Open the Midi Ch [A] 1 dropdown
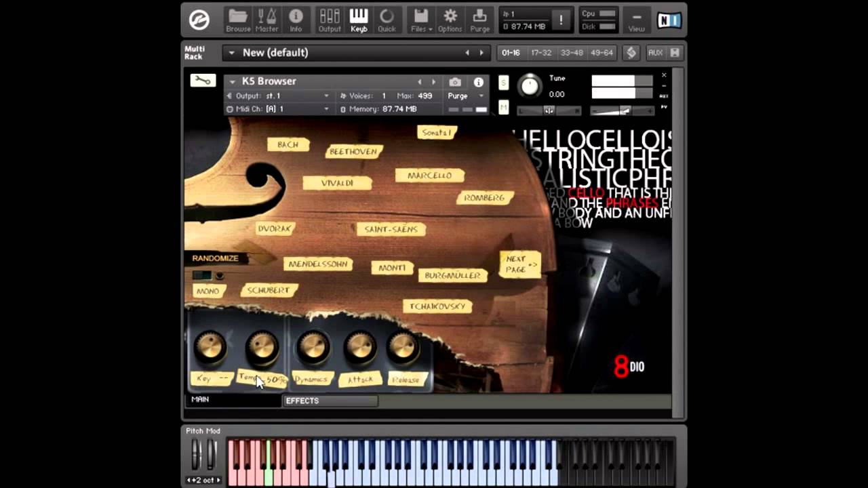Screen dimensions: 868x488 tap(278, 109)
